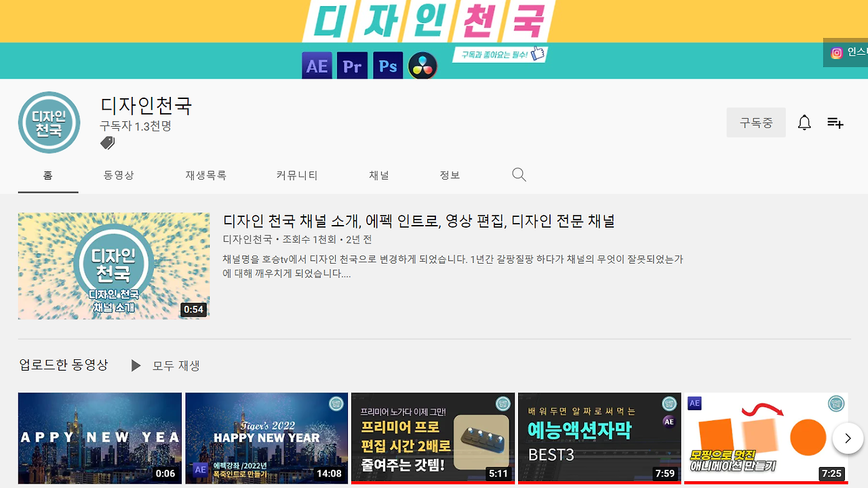Viewport: 868px width, 488px height.
Task: Select the 커뮤니티 tab
Action: tap(297, 175)
